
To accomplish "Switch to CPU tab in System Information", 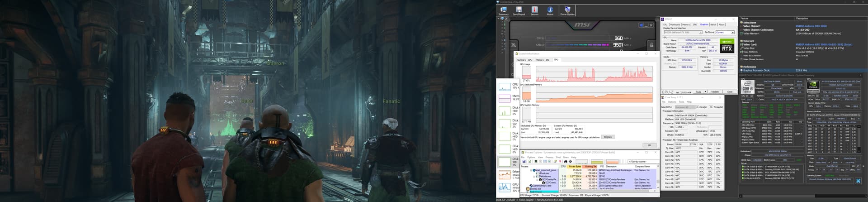I will pyautogui.click(x=530, y=60).
